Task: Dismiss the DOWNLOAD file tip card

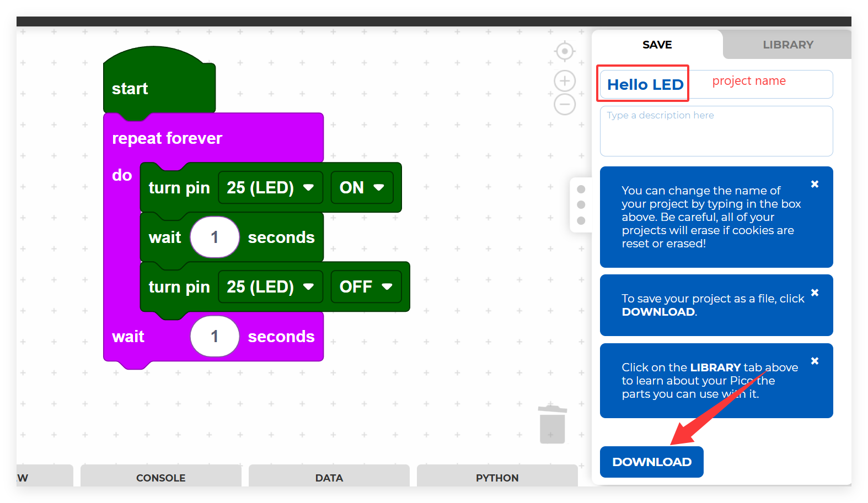Action: (815, 293)
